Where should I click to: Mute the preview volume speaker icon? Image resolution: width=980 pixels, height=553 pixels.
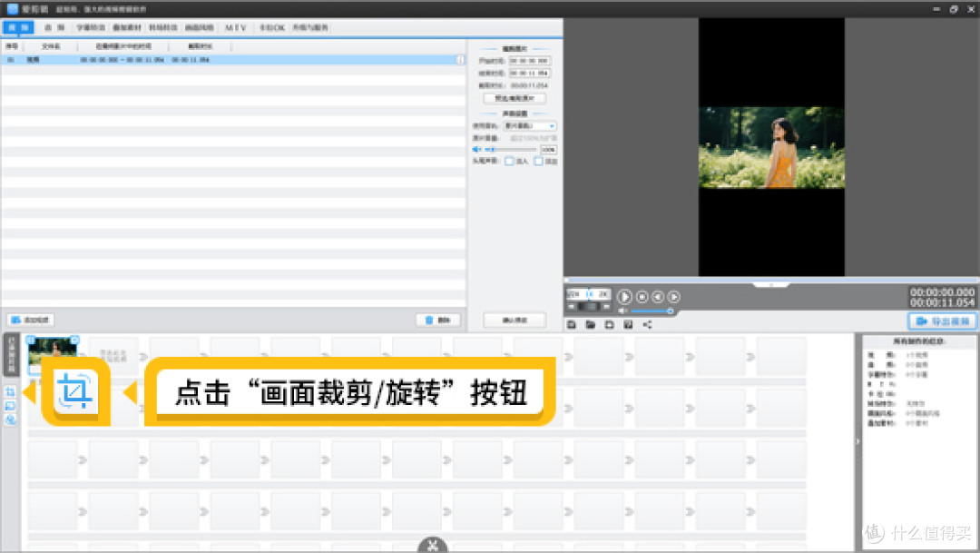pyautogui.click(x=622, y=311)
